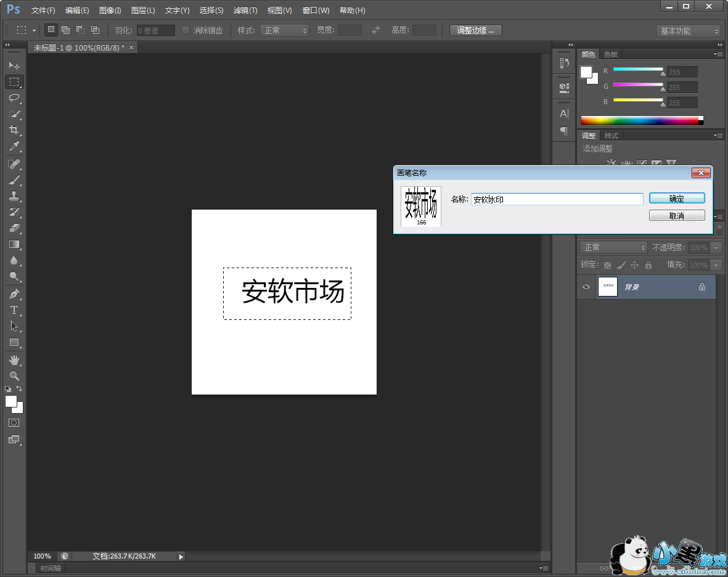The width and height of the screenshot is (728, 577).
Task: Select the Crop tool
Action: coord(14,130)
